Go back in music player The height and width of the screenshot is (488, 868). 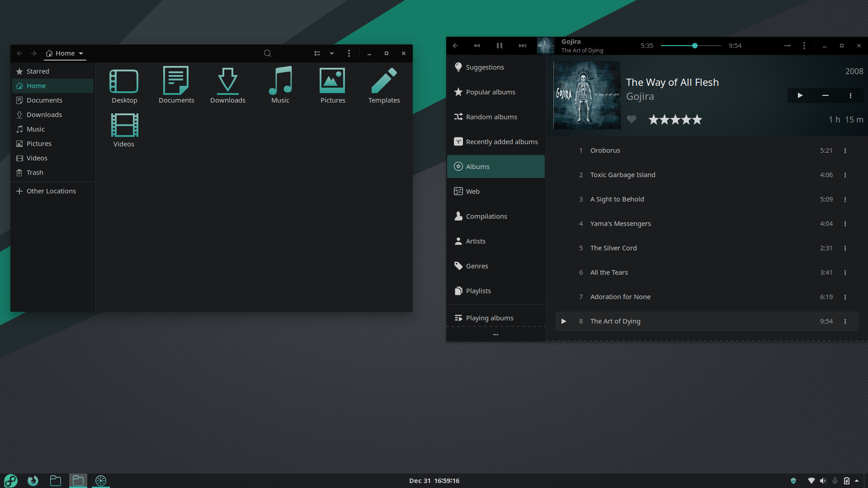coord(455,46)
